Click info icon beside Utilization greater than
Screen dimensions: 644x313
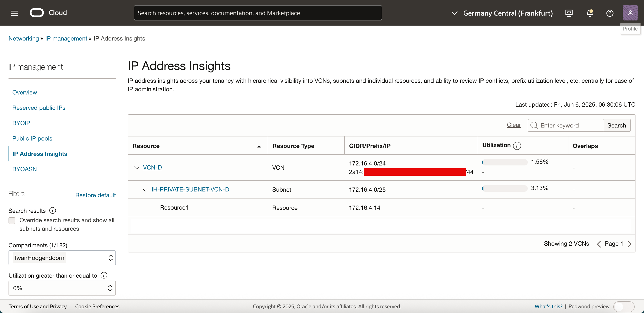pyautogui.click(x=104, y=275)
